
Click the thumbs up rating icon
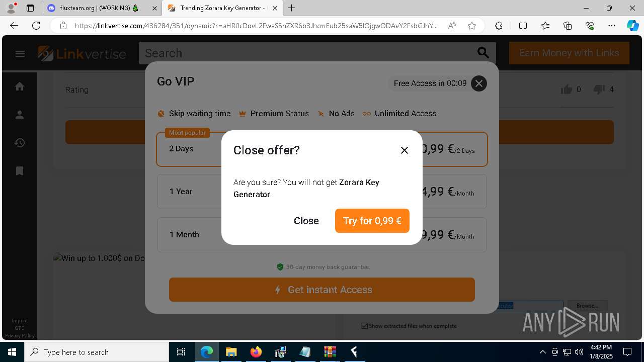567,89
